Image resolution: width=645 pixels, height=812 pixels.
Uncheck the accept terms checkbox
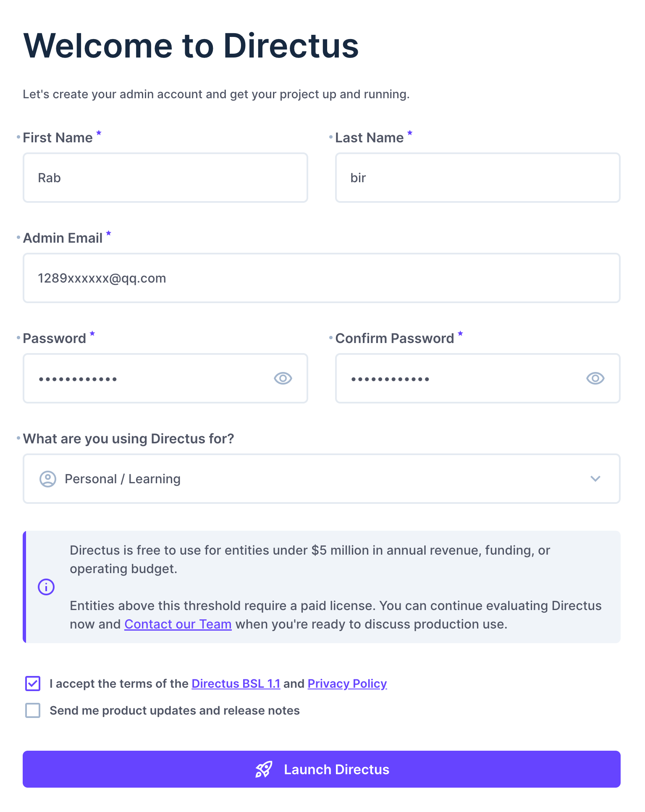point(33,684)
